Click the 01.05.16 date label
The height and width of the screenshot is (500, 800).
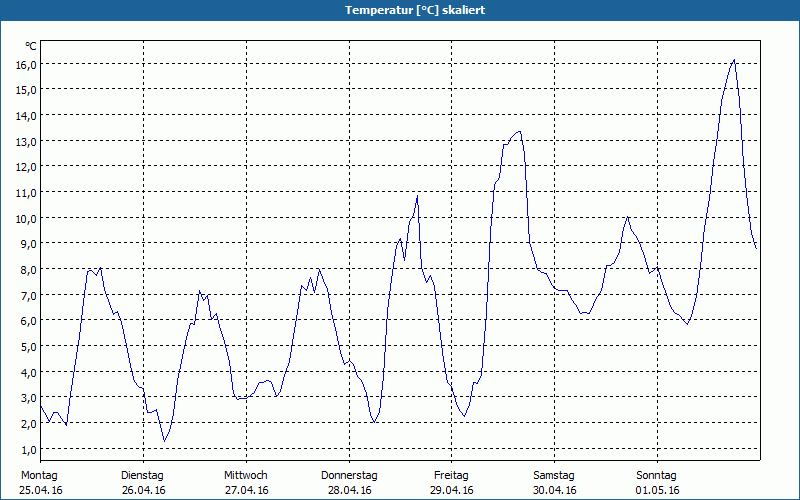pos(658,490)
